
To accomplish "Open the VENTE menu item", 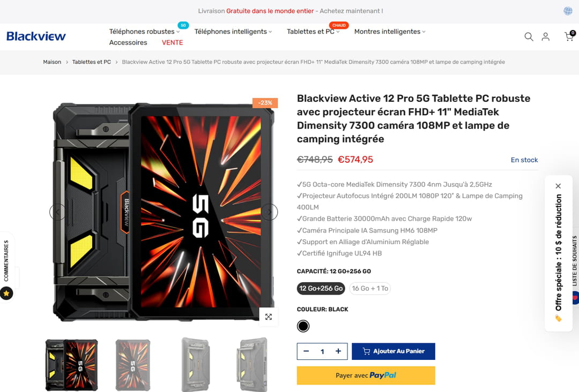I will 172,42.
